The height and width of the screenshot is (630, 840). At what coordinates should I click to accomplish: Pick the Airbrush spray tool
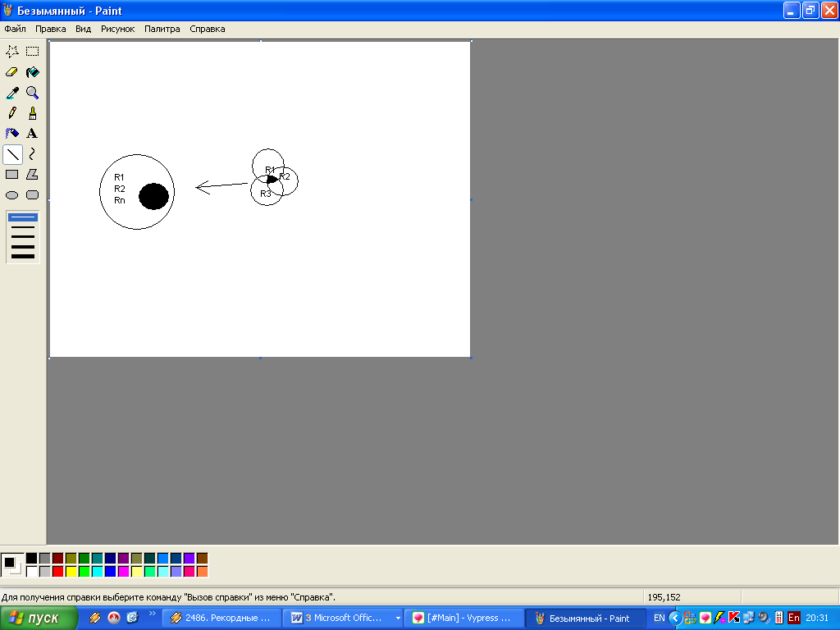click(x=12, y=134)
